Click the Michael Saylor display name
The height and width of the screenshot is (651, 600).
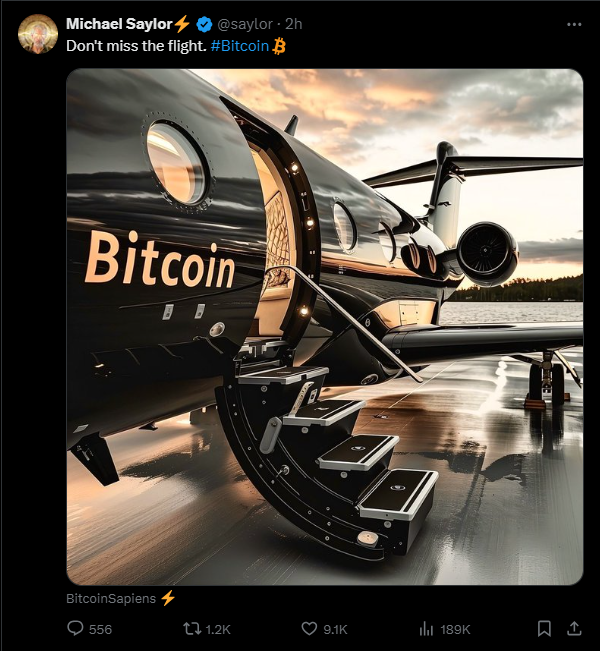click(120, 23)
